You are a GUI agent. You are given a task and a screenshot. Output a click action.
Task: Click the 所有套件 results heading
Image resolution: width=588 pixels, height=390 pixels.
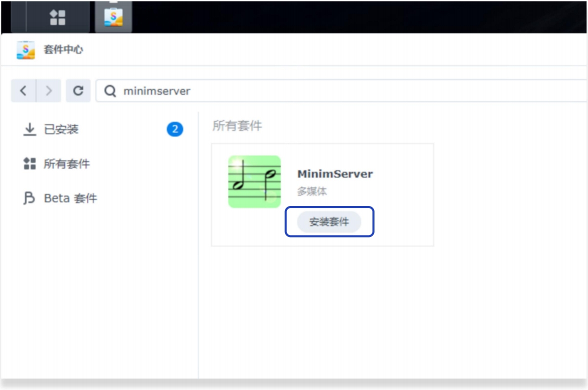(x=237, y=125)
